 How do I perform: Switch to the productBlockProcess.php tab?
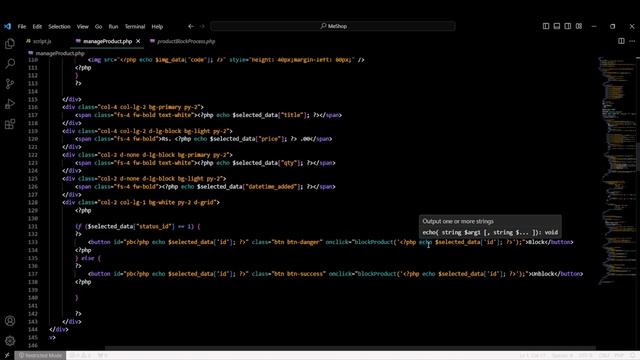182,41
